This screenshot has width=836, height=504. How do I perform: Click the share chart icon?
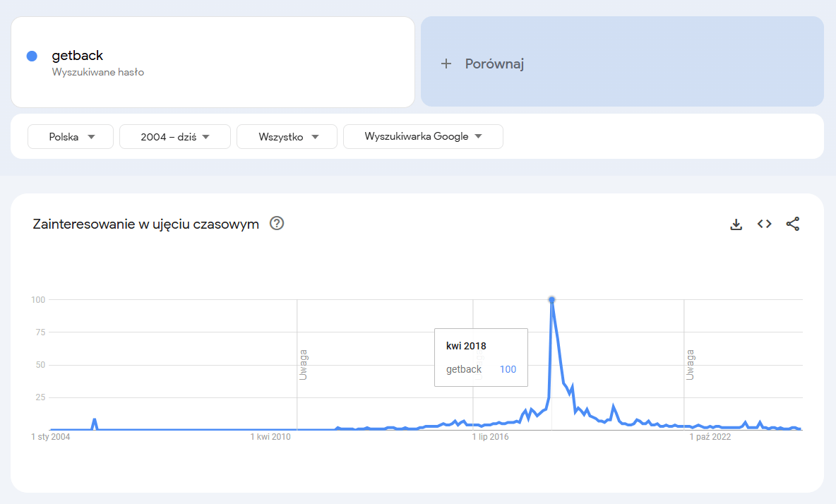tap(793, 224)
